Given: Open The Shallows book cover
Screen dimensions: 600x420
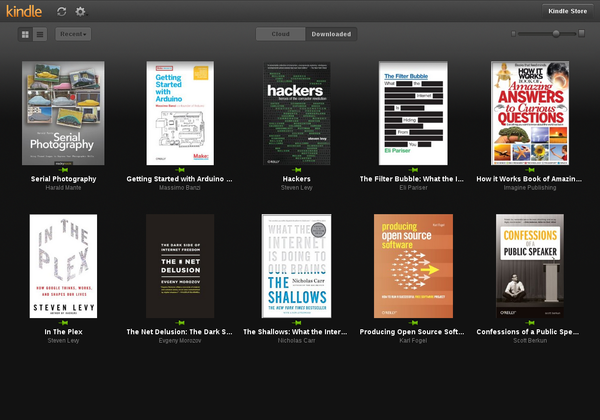Looking at the screenshot, I should tap(297, 266).
